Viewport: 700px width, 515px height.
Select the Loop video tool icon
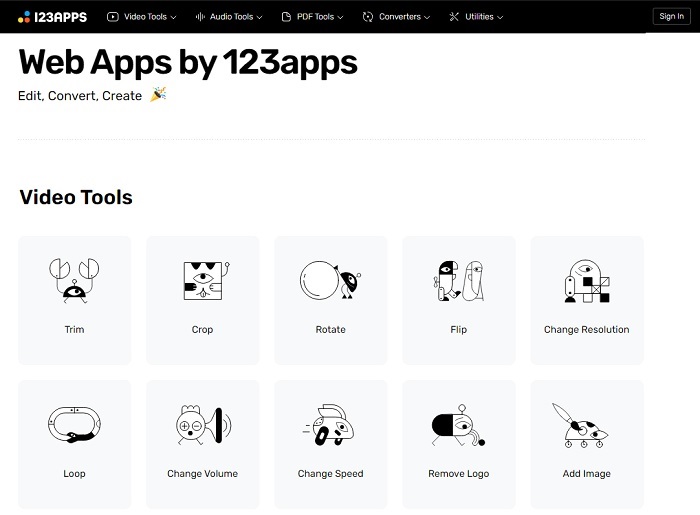pos(74,425)
